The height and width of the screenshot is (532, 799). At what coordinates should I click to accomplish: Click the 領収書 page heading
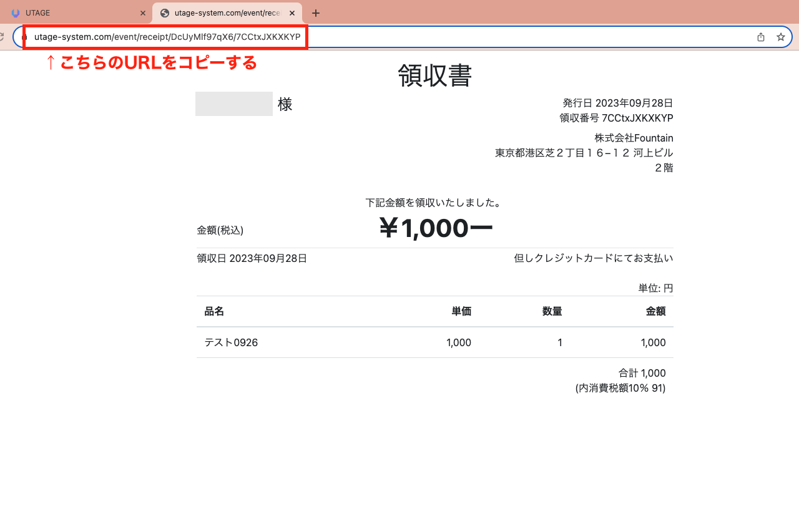coord(434,76)
